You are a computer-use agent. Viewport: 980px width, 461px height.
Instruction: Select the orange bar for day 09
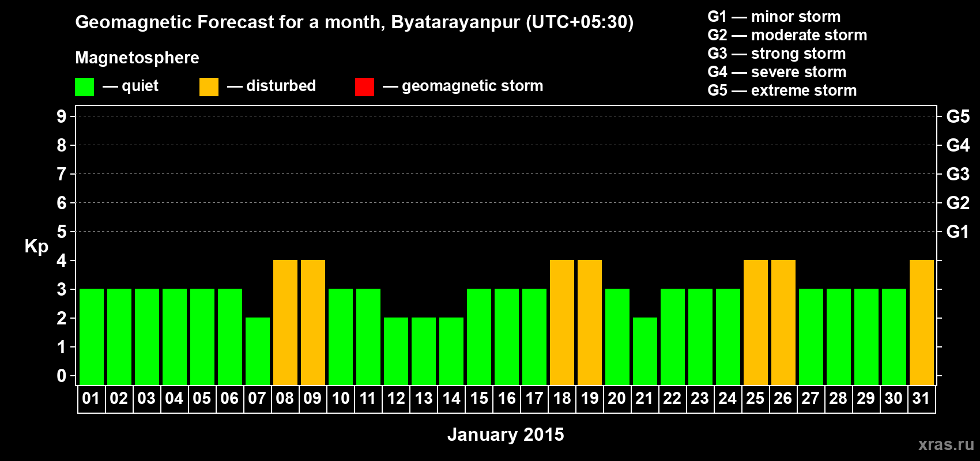[x=313, y=322]
